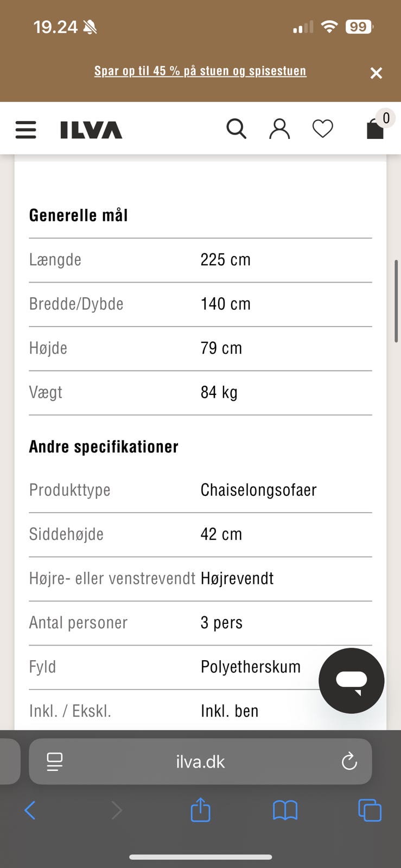Tap the Safari share icon
This screenshot has height=868, width=401.
(x=200, y=810)
